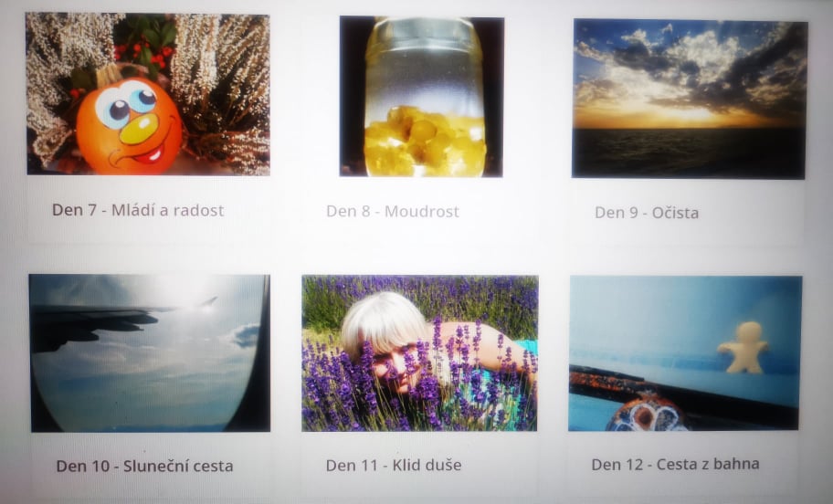Open the woman in lavender field photo
This screenshot has height=504, width=833.
[419, 352]
